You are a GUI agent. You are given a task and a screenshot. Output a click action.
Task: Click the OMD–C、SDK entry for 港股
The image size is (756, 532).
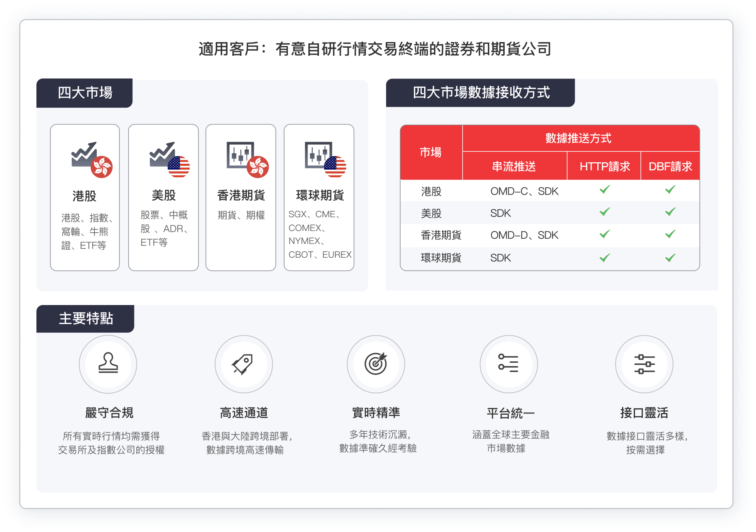click(525, 191)
